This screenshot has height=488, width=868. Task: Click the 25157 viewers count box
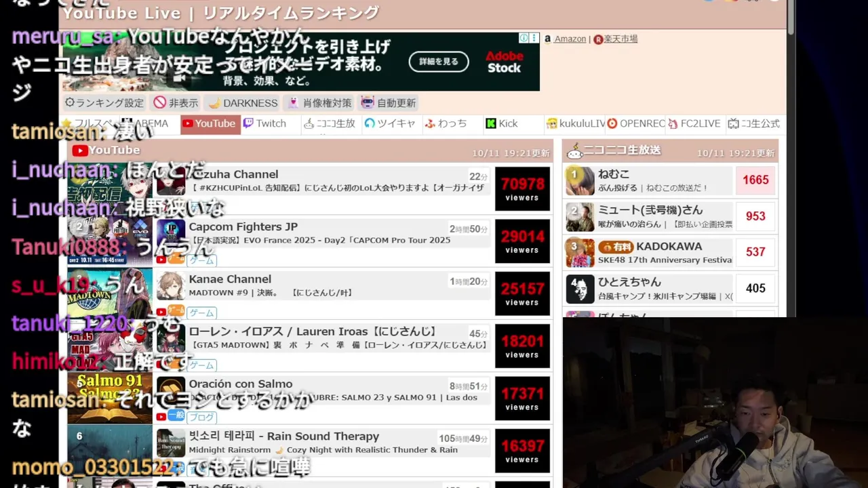pos(522,293)
